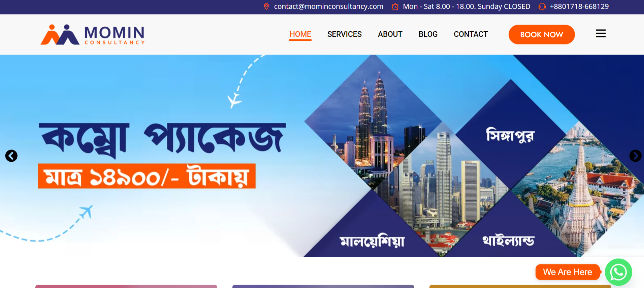The height and width of the screenshot is (288, 644).
Task: Open the hamburger menu icon
Action: (601, 33)
